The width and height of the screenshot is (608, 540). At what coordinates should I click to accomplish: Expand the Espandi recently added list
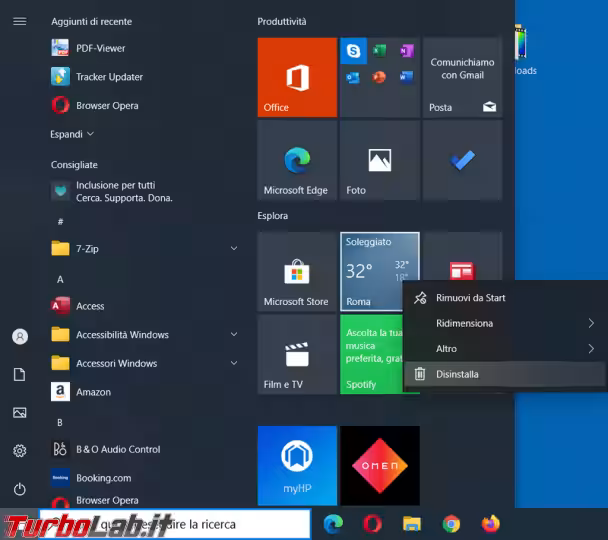tap(72, 134)
